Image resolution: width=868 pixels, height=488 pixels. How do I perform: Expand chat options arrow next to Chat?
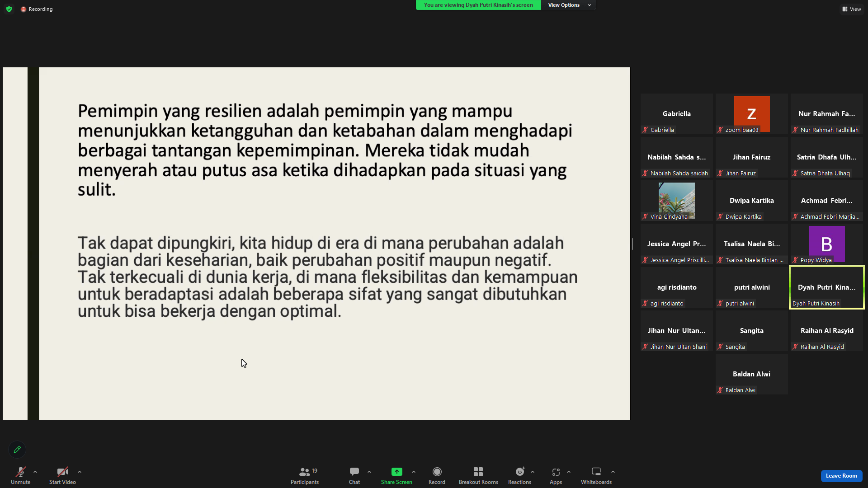(x=369, y=472)
